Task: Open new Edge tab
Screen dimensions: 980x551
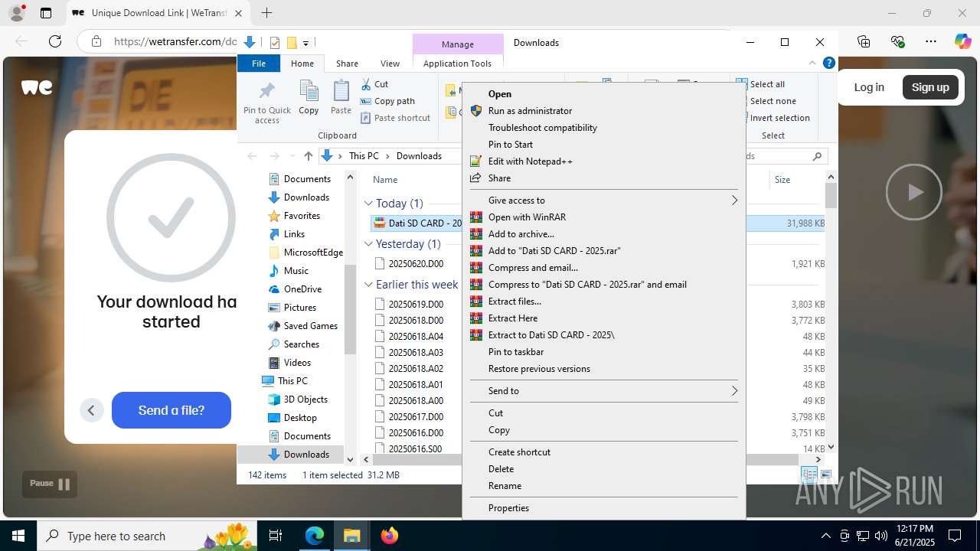Action: click(266, 13)
